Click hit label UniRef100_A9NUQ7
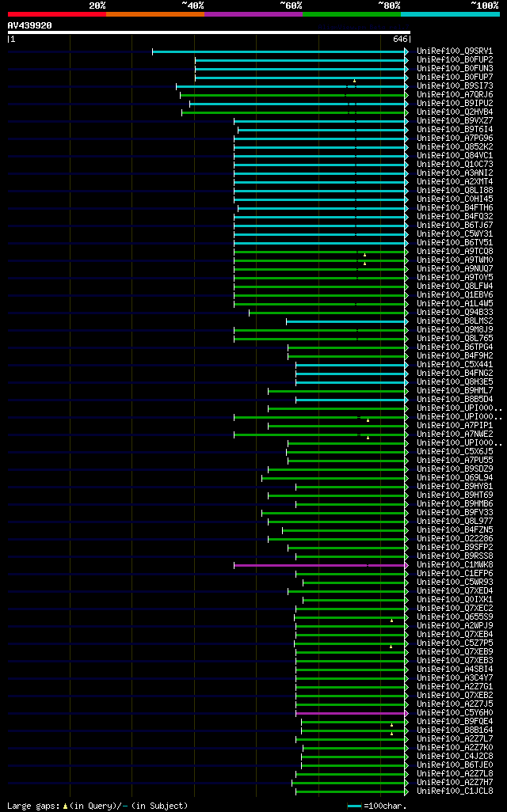This screenshot has width=507, height=812. click(x=455, y=269)
